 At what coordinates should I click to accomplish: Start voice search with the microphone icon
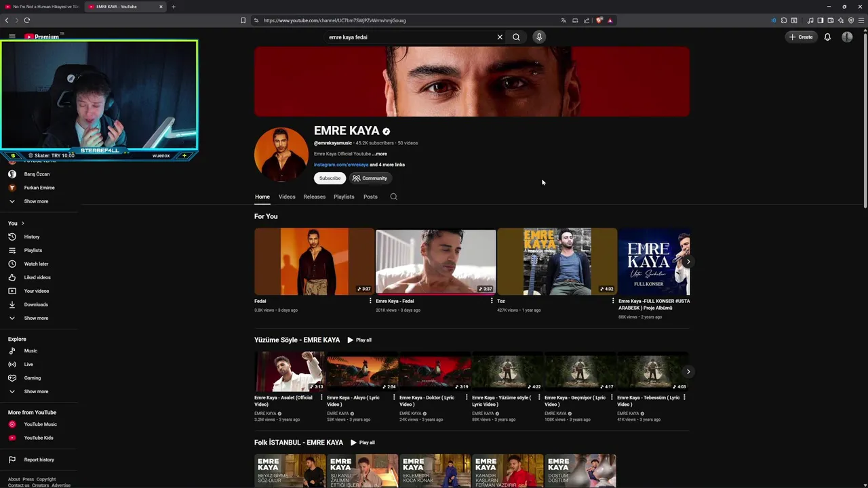(539, 37)
